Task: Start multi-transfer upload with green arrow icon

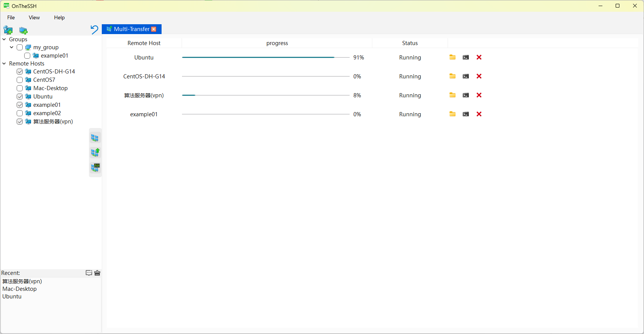Action: coord(95,153)
